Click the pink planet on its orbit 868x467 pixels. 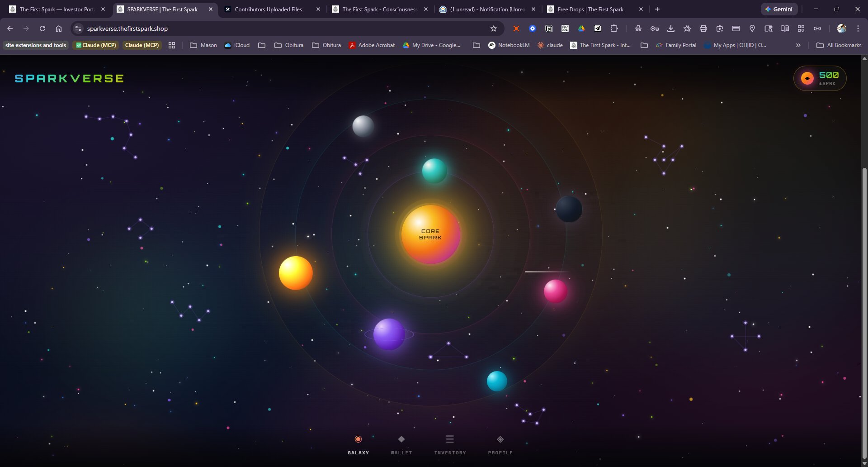coord(555,291)
